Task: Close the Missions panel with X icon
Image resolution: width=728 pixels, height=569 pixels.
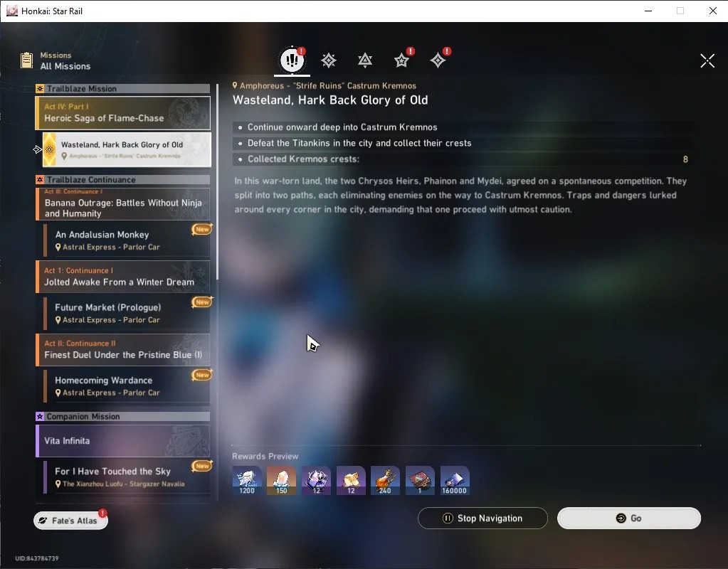Action: point(707,60)
